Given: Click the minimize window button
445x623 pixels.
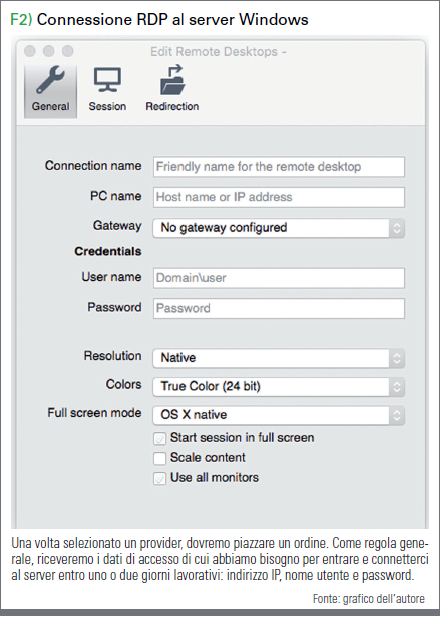Looking at the screenshot, I should 48,51.
